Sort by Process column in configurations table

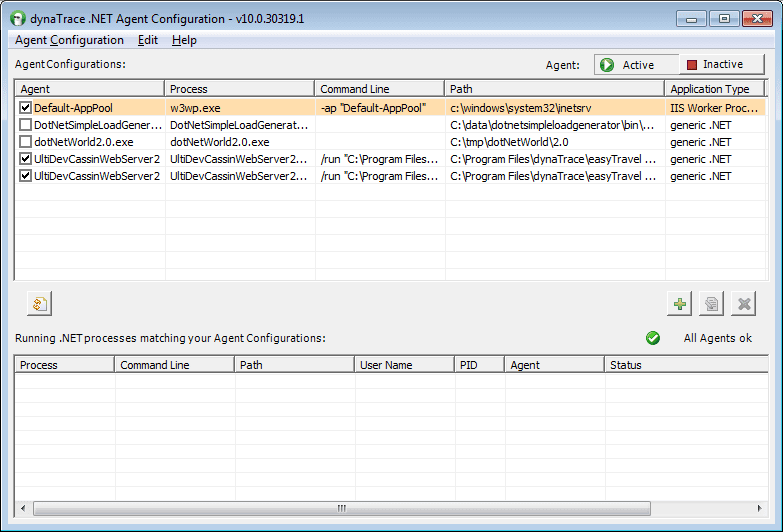[x=240, y=89]
